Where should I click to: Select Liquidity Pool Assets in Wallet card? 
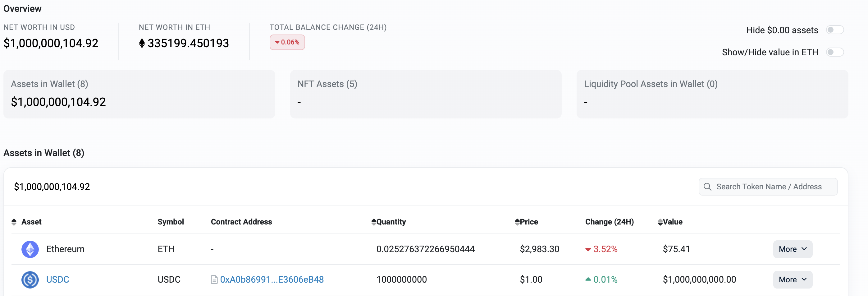712,94
